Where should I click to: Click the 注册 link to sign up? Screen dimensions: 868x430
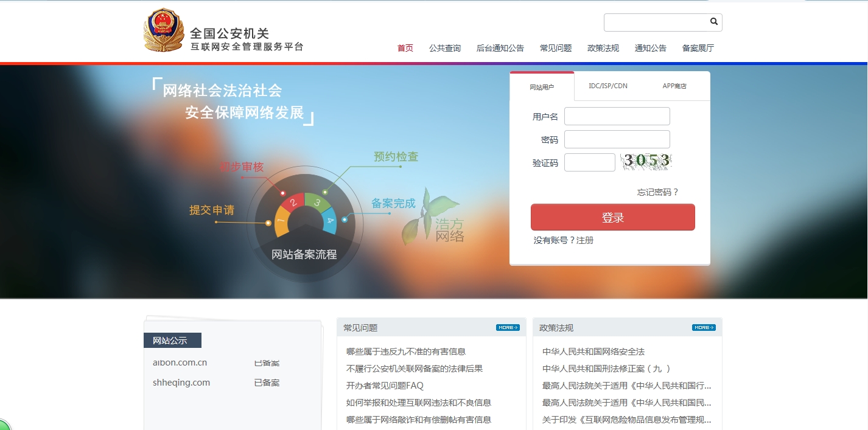[x=585, y=240]
